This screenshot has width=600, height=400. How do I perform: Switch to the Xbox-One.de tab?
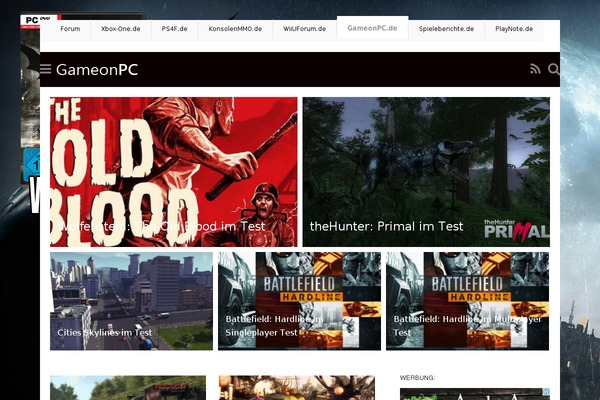121,29
